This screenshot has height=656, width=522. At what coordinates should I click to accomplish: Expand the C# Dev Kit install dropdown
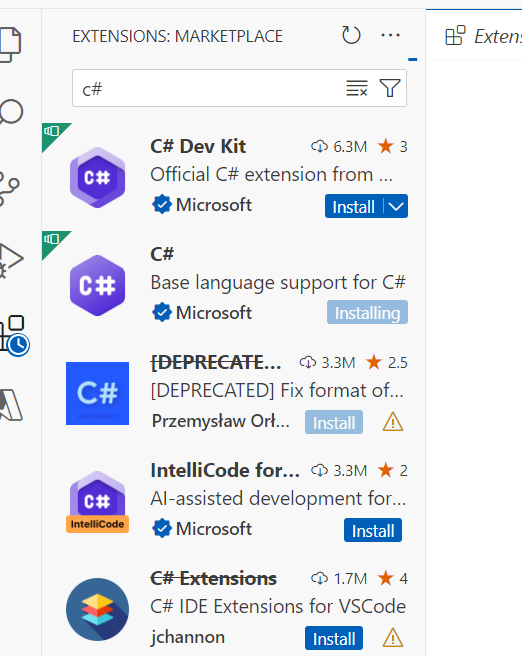pyautogui.click(x=396, y=206)
